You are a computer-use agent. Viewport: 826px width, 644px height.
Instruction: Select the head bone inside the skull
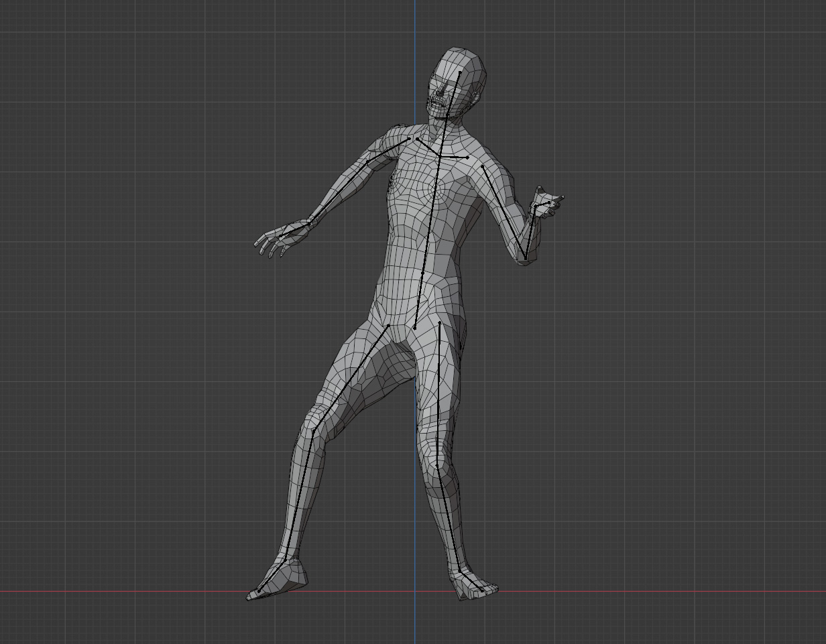tap(454, 92)
